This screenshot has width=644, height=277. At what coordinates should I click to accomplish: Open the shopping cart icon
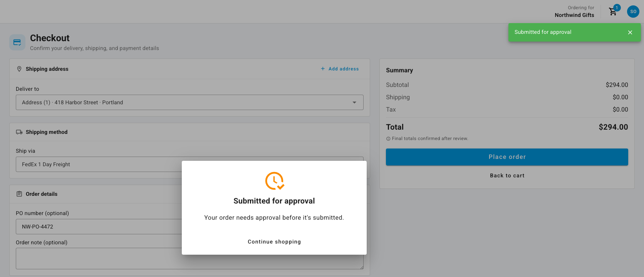click(613, 12)
